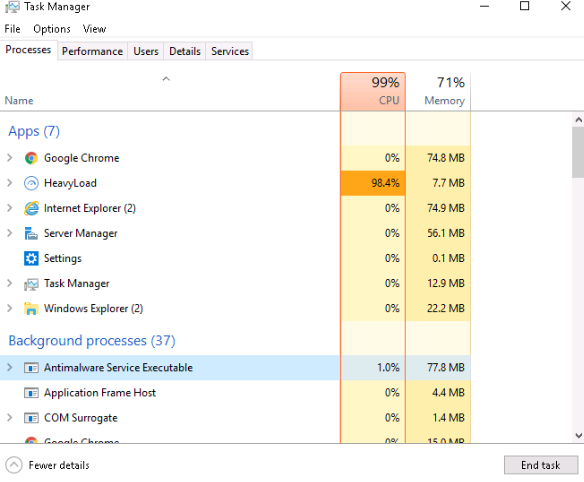Screen dimensions: 584x482
Task: Click the End task button
Action: click(x=541, y=465)
